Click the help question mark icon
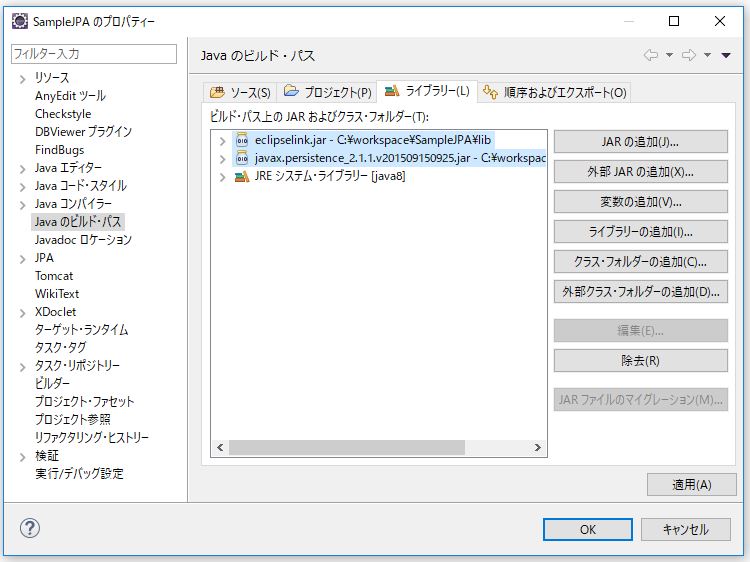Image resolution: width=750 pixels, height=562 pixels. [30, 529]
